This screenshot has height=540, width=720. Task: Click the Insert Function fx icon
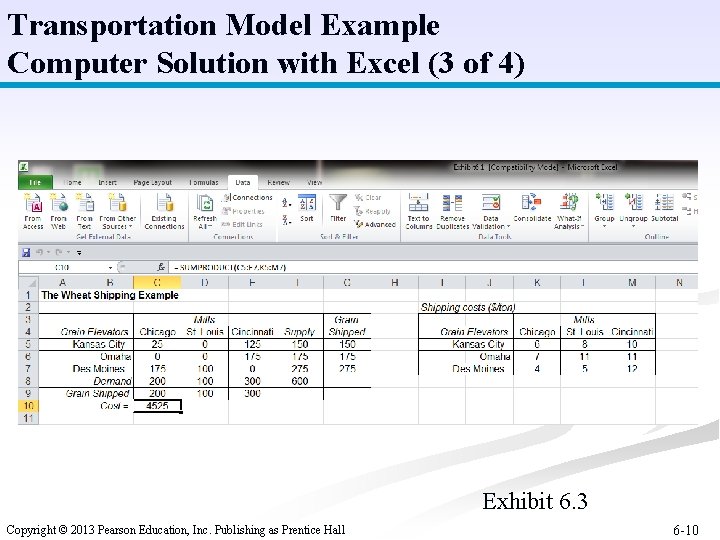(x=161, y=267)
